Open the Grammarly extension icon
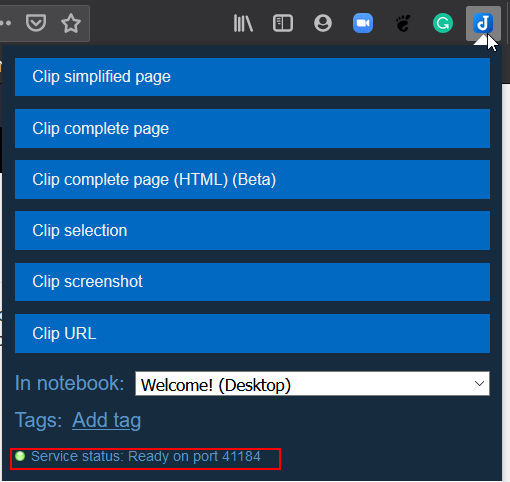Screen dimensions: 510x482 tap(443, 23)
